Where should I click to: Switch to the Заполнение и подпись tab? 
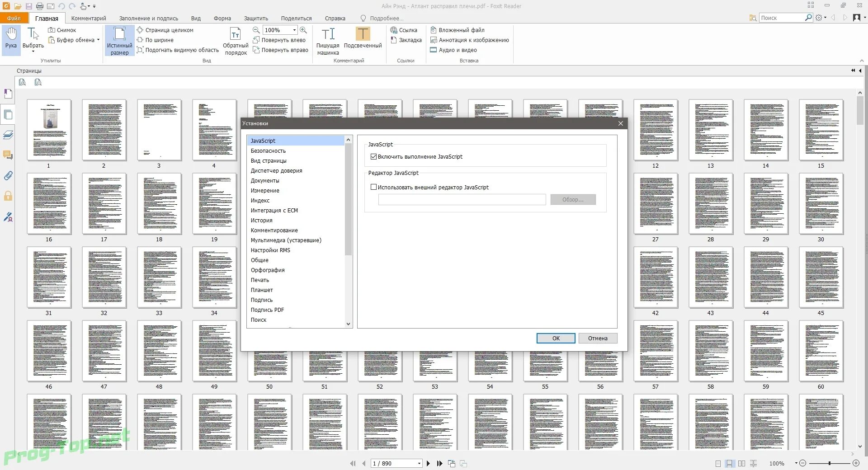coord(149,18)
